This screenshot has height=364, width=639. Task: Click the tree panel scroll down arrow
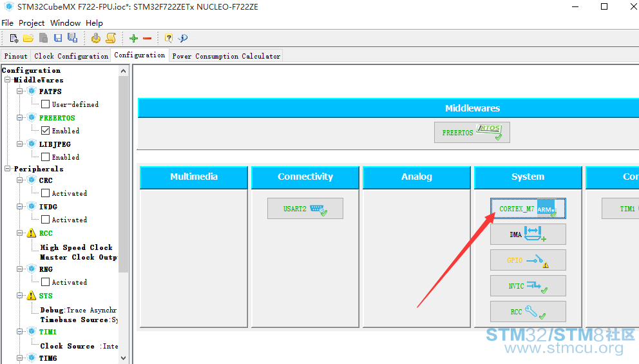tap(124, 358)
